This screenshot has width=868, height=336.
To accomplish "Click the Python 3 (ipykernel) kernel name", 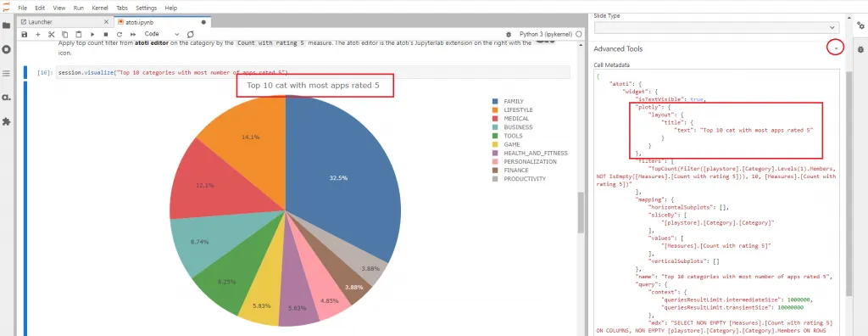I will 546,35.
